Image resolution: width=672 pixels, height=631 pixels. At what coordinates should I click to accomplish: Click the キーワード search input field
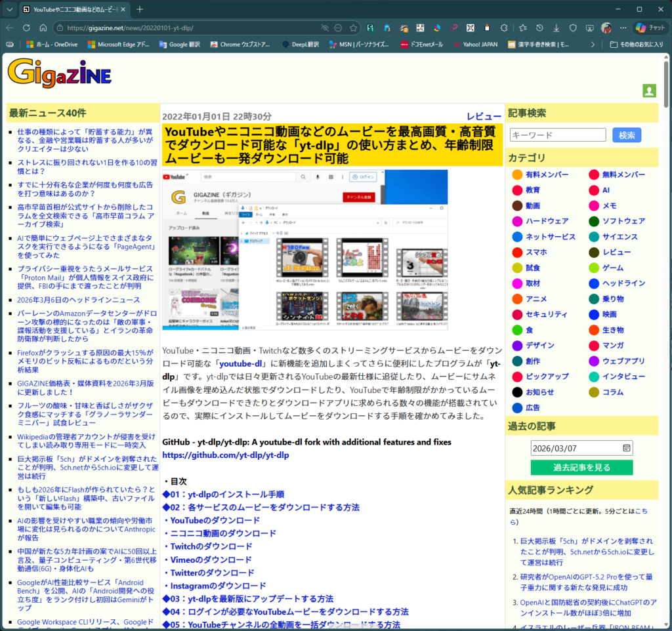(x=557, y=135)
